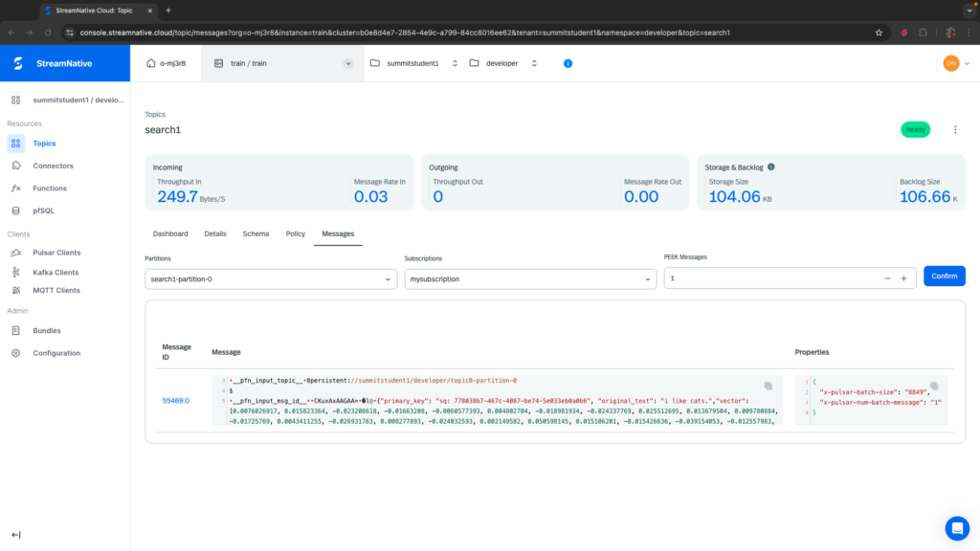The height and width of the screenshot is (551, 980).
Task: Click the StreamNative logo in sidebar
Action: (18, 63)
